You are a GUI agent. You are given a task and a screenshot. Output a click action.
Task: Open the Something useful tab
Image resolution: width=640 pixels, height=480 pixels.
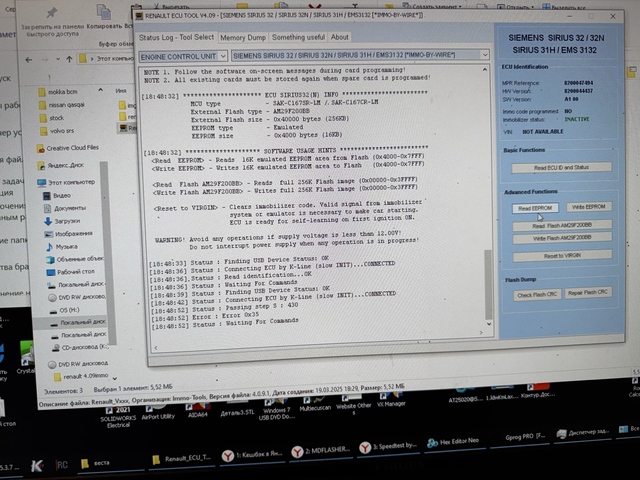tap(298, 38)
